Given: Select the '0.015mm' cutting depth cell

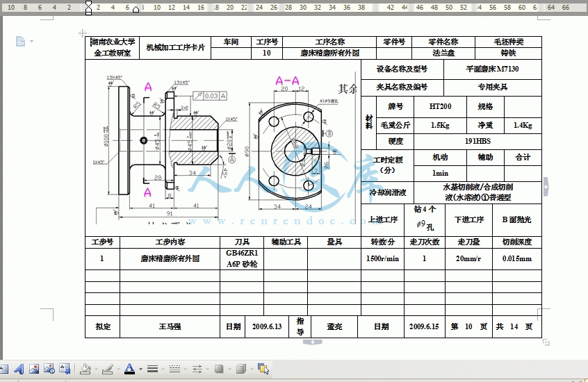Looking at the screenshot, I should click(516, 258).
